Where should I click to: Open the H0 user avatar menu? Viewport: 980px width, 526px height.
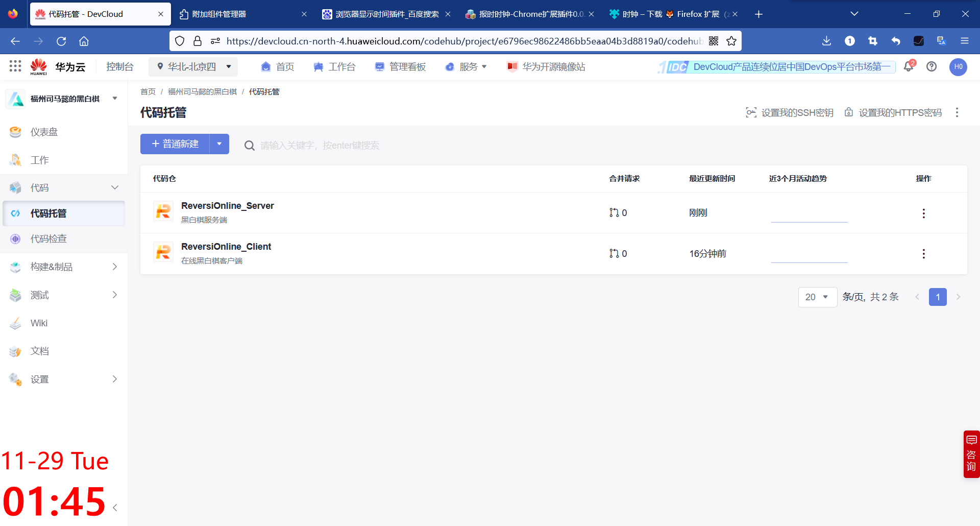point(958,66)
